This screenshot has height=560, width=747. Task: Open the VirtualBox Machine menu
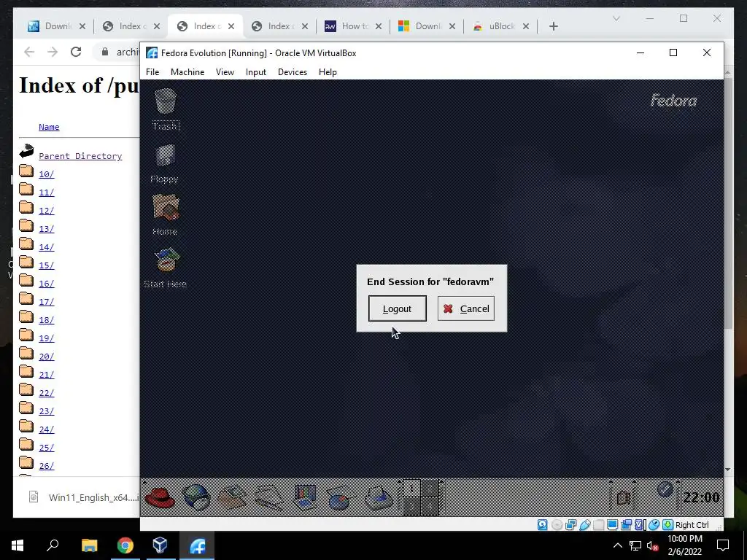(187, 72)
